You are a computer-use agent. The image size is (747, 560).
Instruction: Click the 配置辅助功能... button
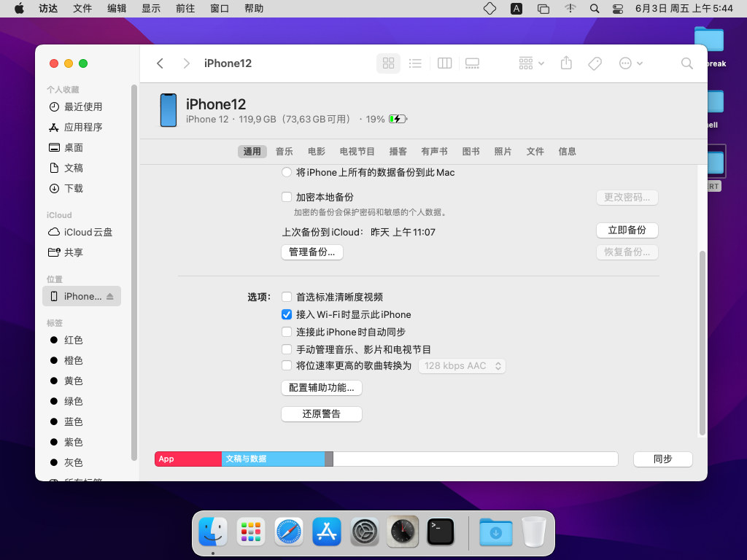pos(322,388)
